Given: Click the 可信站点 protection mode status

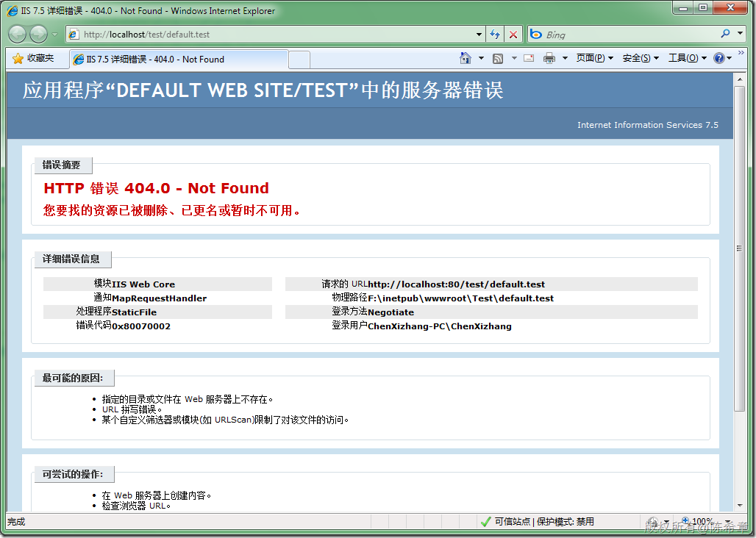Looking at the screenshot, I should (x=544, y=522).
